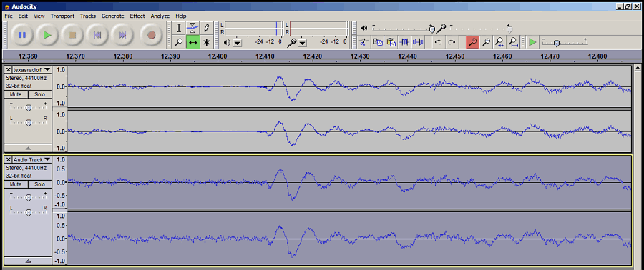Open the Edit menu

pos(23,16)
